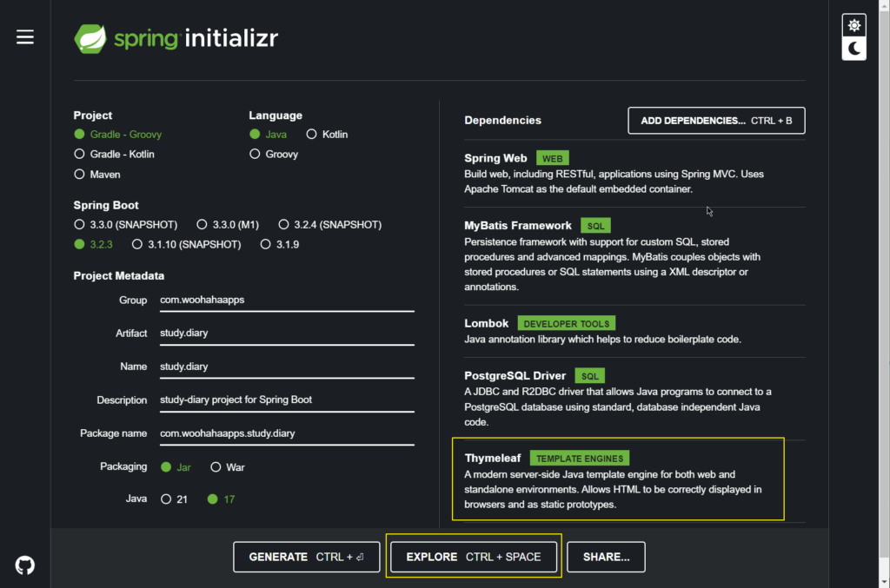
Task: Select Spring Boot 3.1.10 (SNAPSHOT)
Action: click(186, 244)
